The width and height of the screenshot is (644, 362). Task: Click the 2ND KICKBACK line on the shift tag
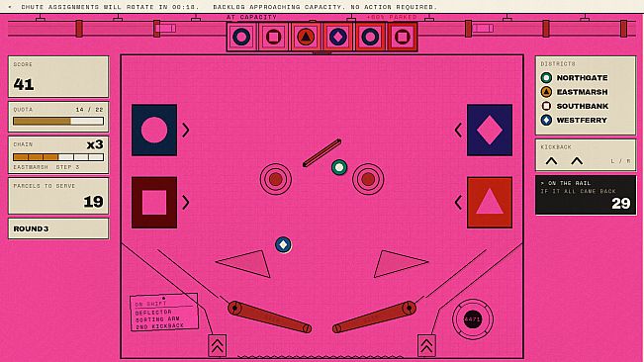point(159,325)
